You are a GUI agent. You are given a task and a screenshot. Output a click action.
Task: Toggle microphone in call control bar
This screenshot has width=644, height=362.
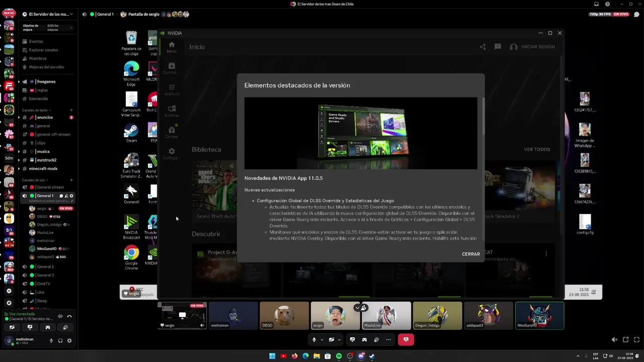pyautogui.click(x=314, y=340)
